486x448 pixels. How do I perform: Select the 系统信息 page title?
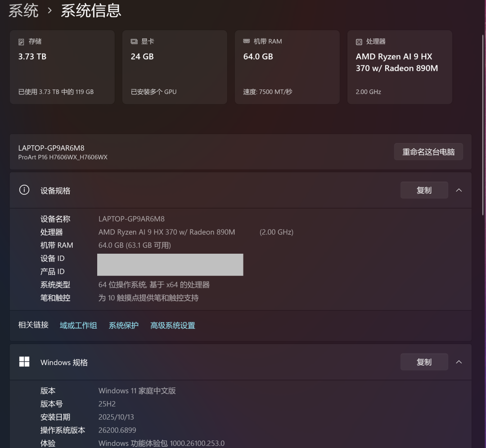tap(91, 11)
